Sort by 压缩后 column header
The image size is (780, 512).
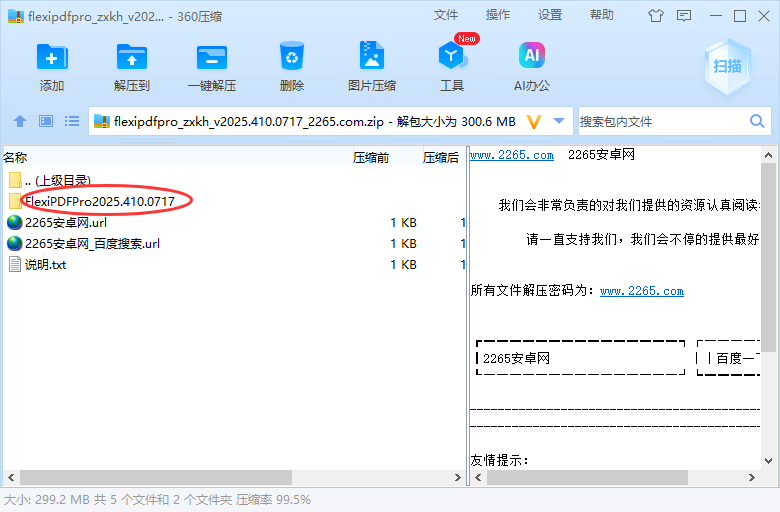tap(441, 158)
